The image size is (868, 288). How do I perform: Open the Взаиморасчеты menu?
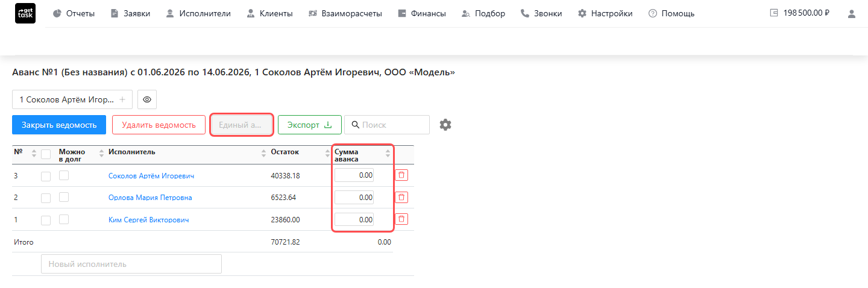(x=345, y=13)
